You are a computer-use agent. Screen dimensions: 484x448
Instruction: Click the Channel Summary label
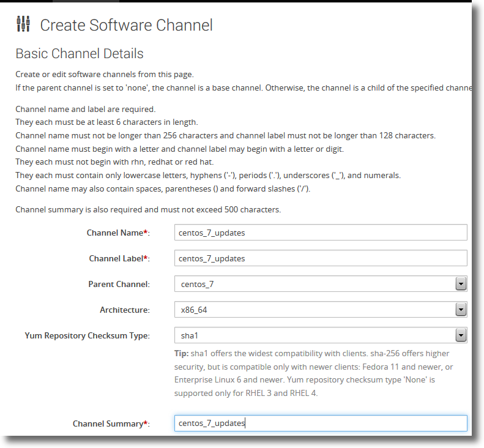[111, 424]
